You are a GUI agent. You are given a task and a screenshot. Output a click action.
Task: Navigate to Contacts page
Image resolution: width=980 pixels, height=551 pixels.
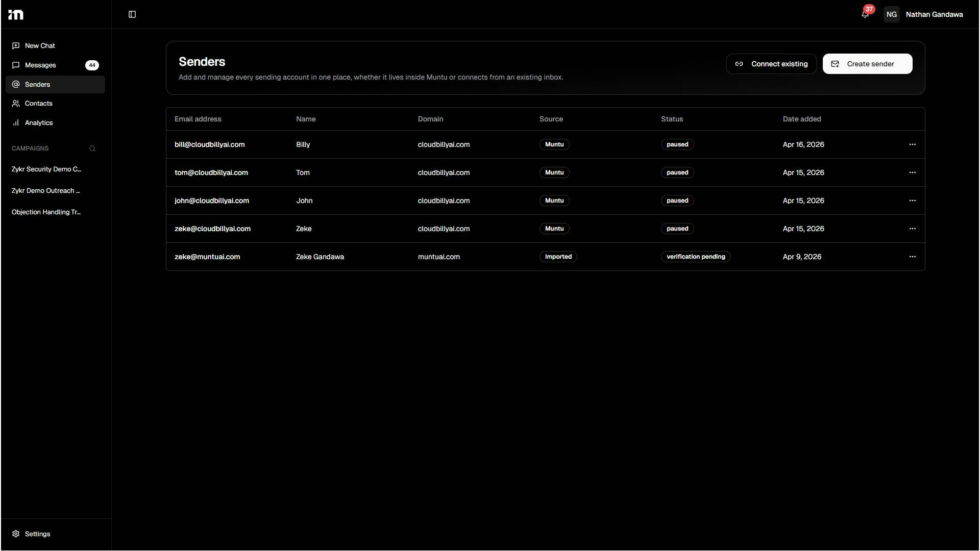tap(55, 104)
